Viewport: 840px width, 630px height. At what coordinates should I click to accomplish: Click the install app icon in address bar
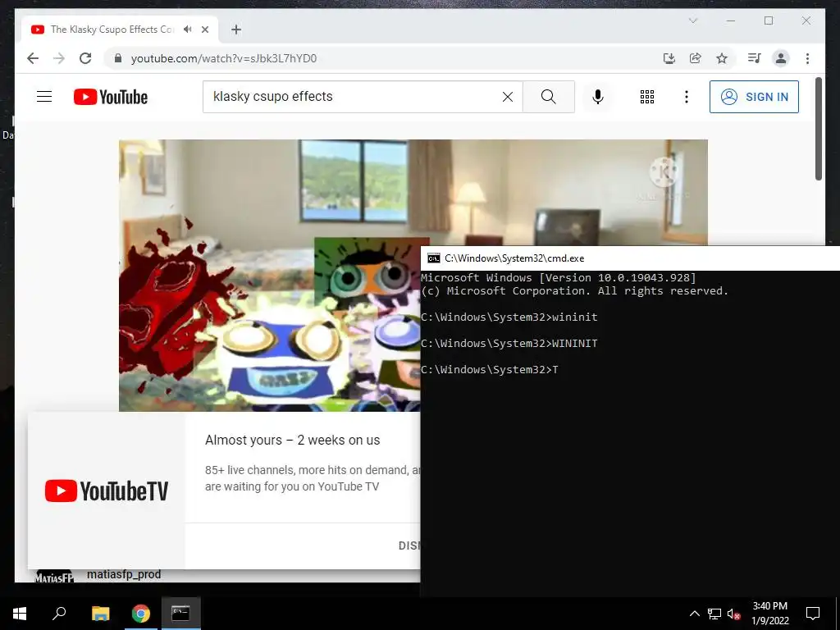[x=669, y=58]
